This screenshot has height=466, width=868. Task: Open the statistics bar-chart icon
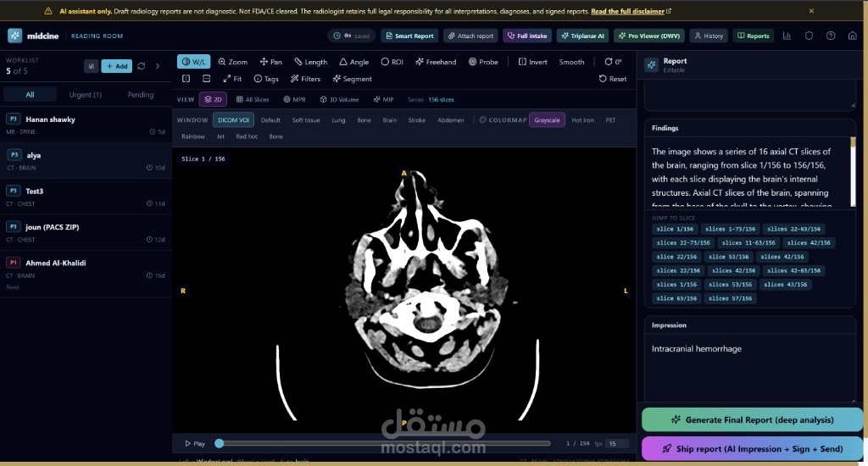click(x=787, y=36)
